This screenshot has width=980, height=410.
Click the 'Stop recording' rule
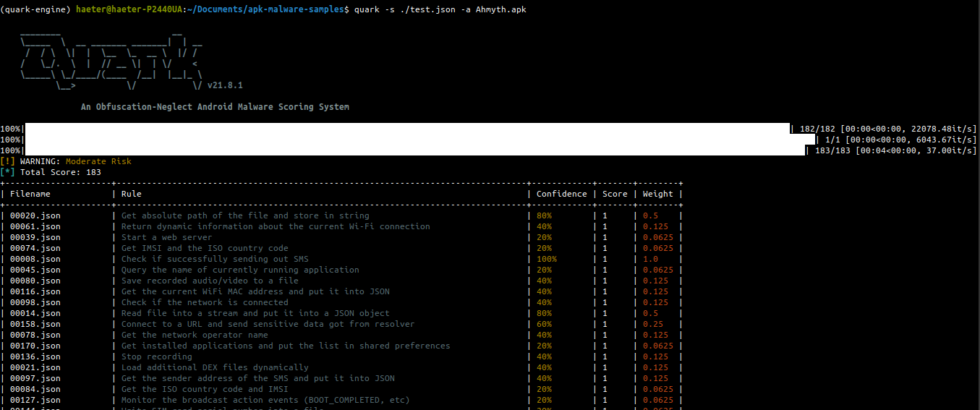tap(157, 356)
